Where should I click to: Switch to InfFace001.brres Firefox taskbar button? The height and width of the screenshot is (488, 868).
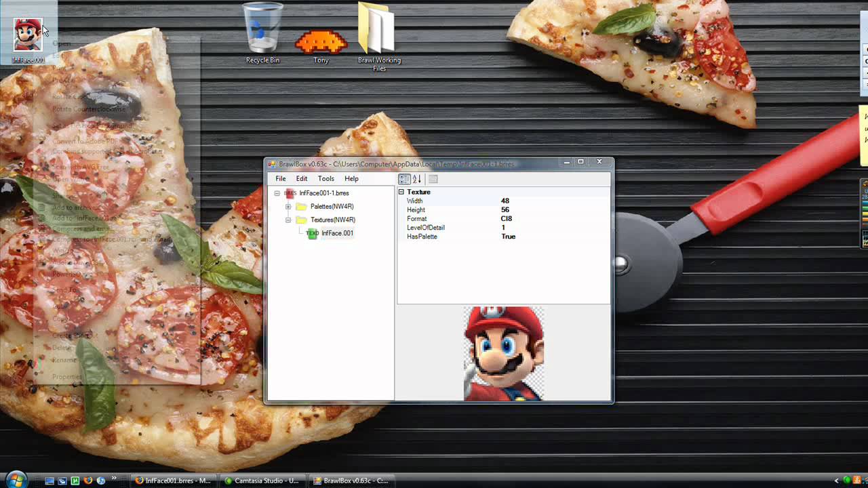(173, 481)
